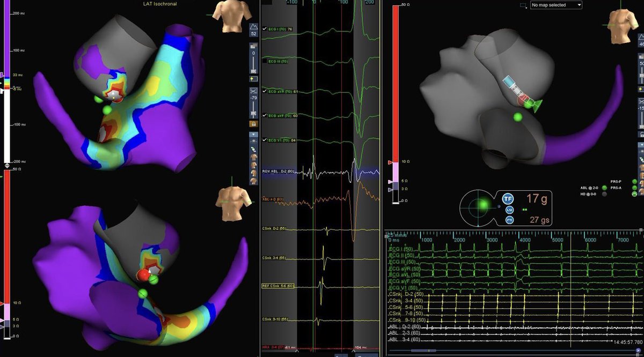Select the CSnk 9-10 trace label in EGM panel
Image resolution: width=644 pixels, height=357 pixels.
(x=275, y=319)
